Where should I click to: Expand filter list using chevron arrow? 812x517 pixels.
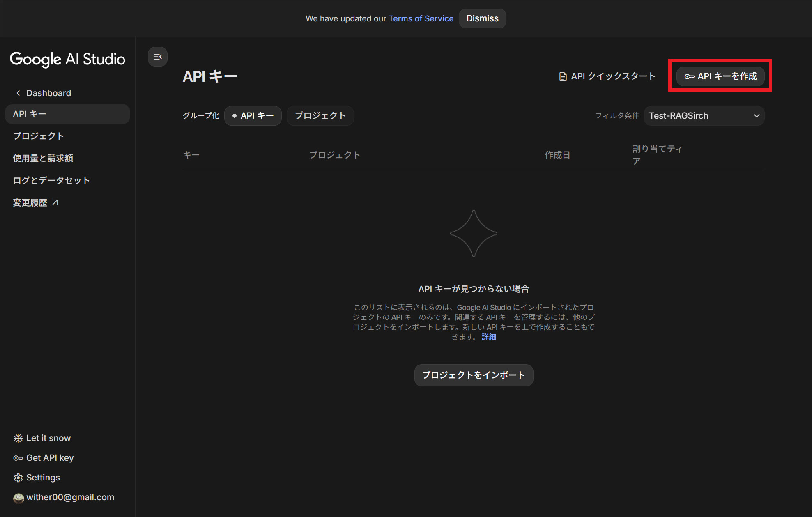(x=757, y=116)
